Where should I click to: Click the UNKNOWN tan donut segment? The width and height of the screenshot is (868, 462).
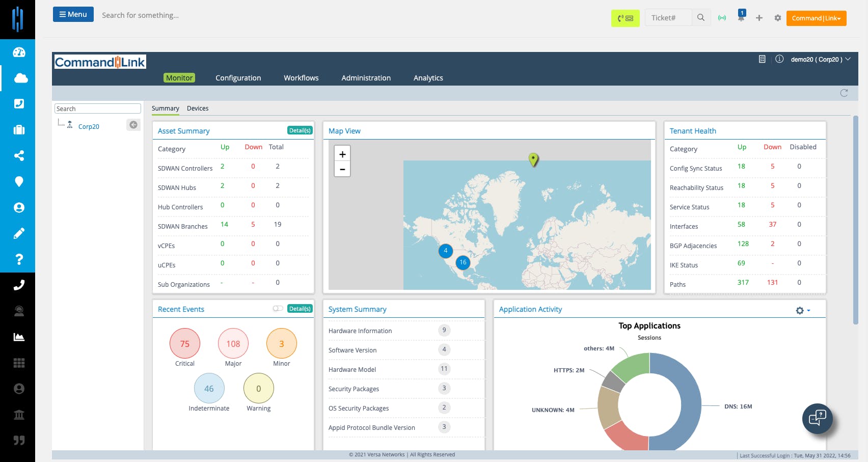point(609,408)
